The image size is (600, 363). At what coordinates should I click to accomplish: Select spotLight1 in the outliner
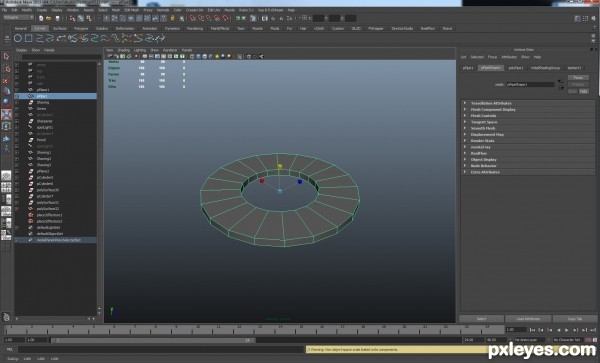point(45,127)
